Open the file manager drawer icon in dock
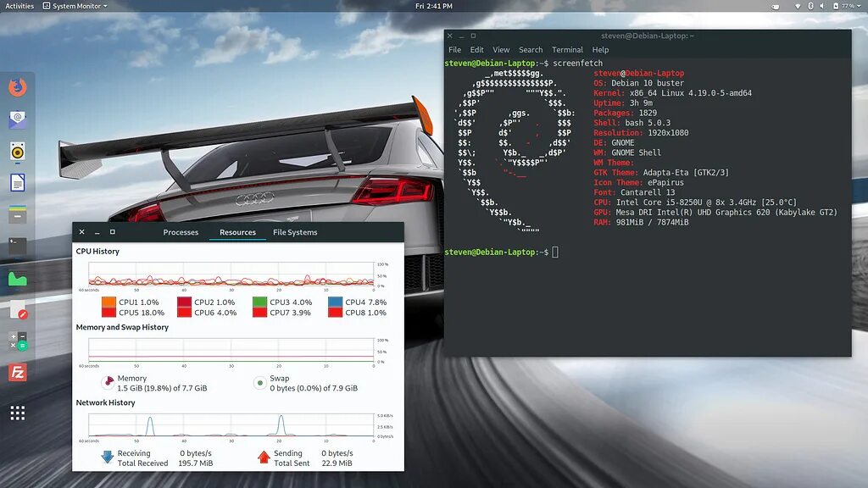 tap(17, 214)
